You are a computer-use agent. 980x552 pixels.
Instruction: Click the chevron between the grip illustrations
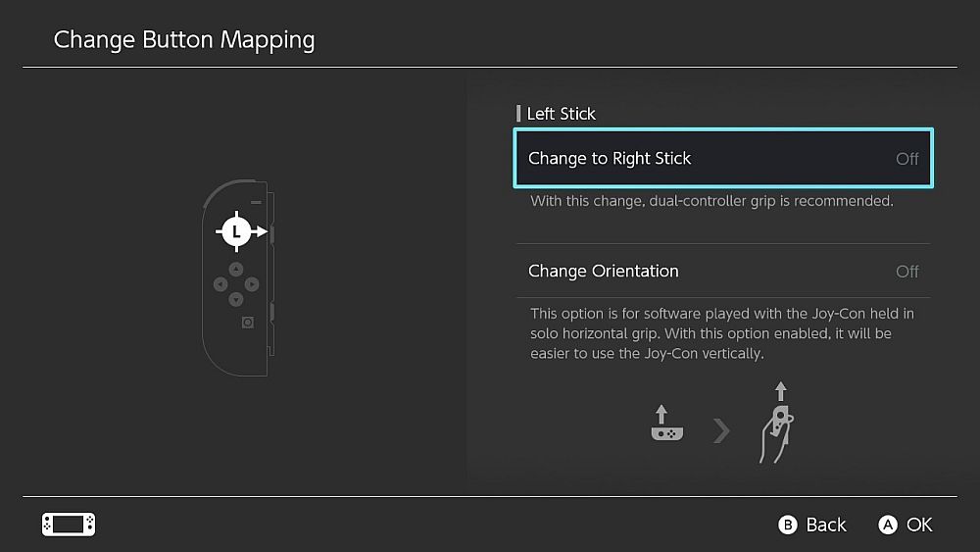[x=721, y=430]
